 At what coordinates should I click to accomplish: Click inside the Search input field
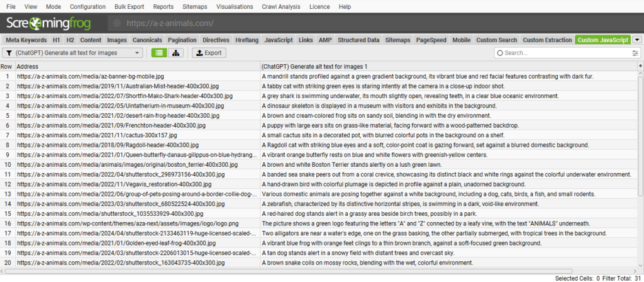tap(563, 54)
